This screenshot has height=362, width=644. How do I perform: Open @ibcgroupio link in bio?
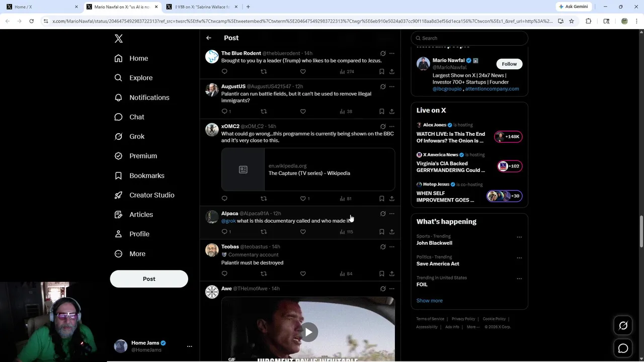[447, 89]
